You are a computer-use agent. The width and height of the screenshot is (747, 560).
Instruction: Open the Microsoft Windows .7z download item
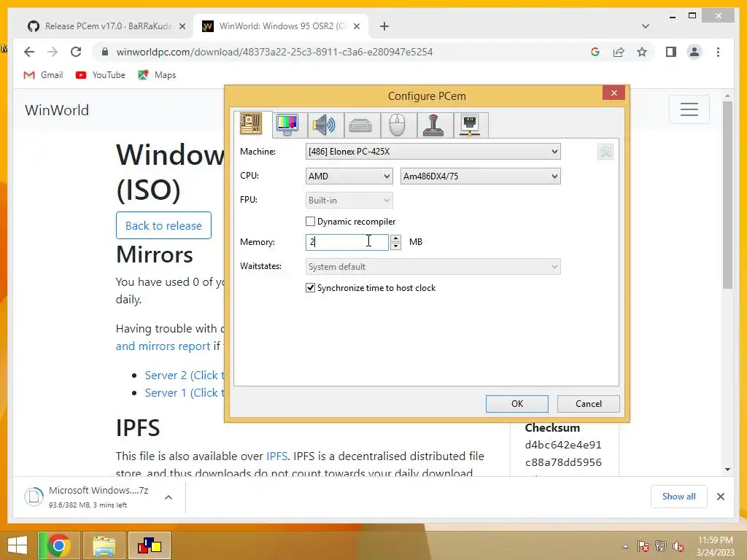(98, 497)
